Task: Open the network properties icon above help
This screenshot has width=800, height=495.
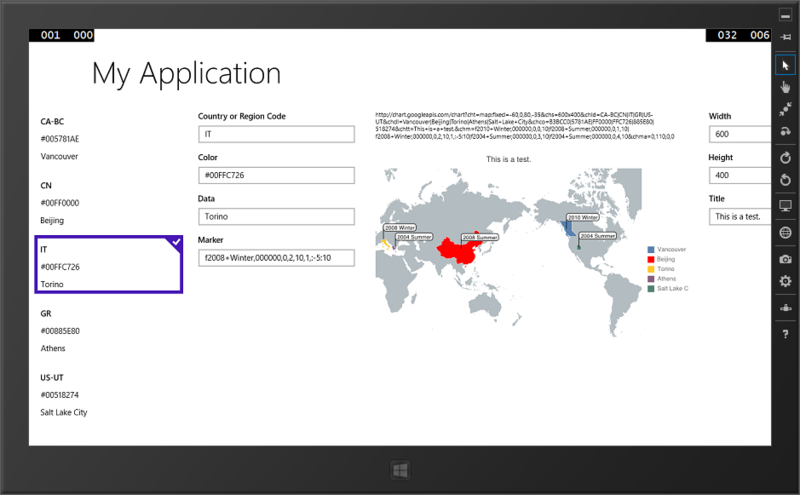Action: [785, 308]
